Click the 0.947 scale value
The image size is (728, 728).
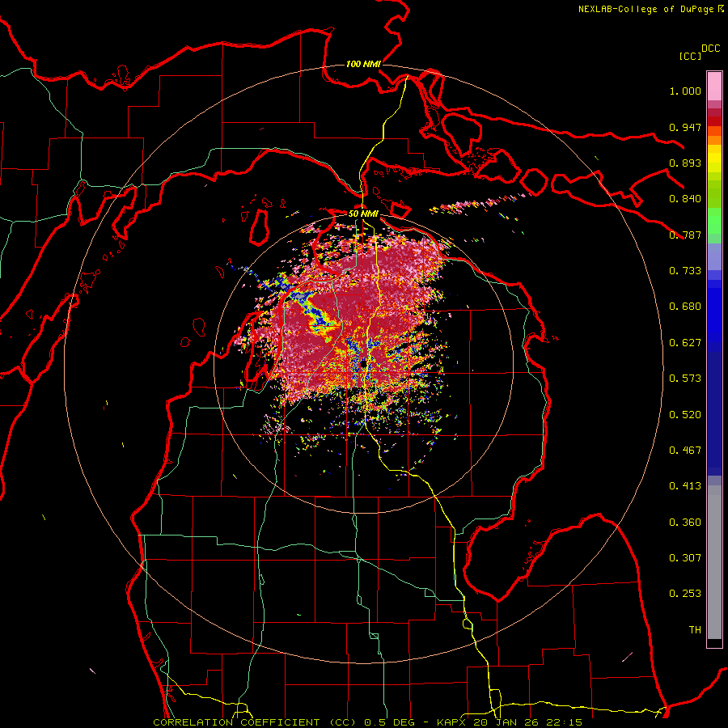coord(685,127)
